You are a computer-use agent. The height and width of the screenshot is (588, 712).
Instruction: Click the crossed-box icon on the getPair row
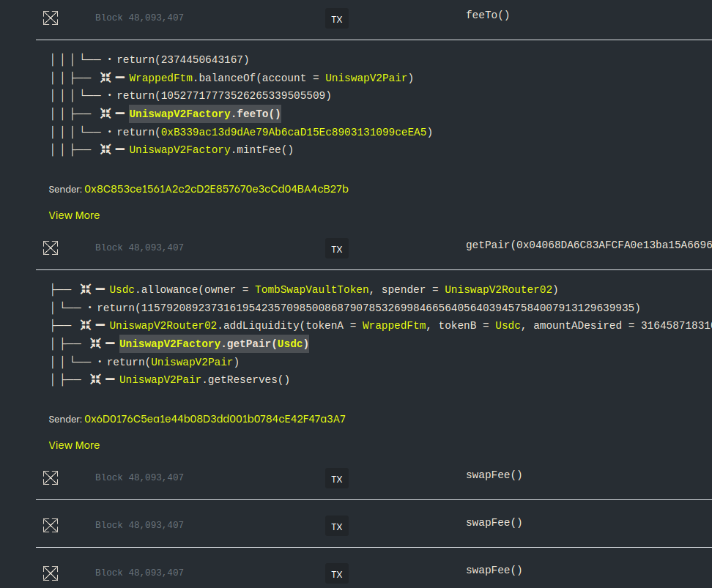(51, 248)
